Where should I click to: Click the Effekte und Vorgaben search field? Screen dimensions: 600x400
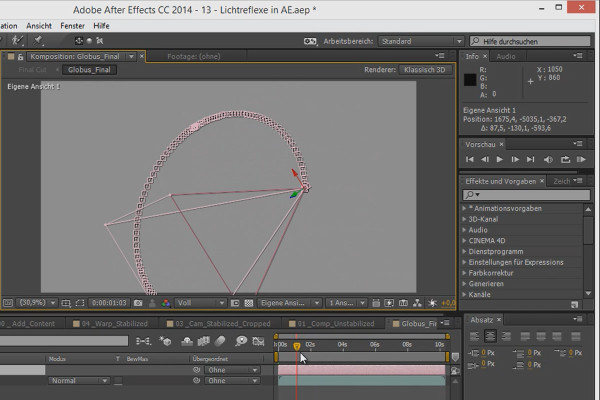point(526,195)
